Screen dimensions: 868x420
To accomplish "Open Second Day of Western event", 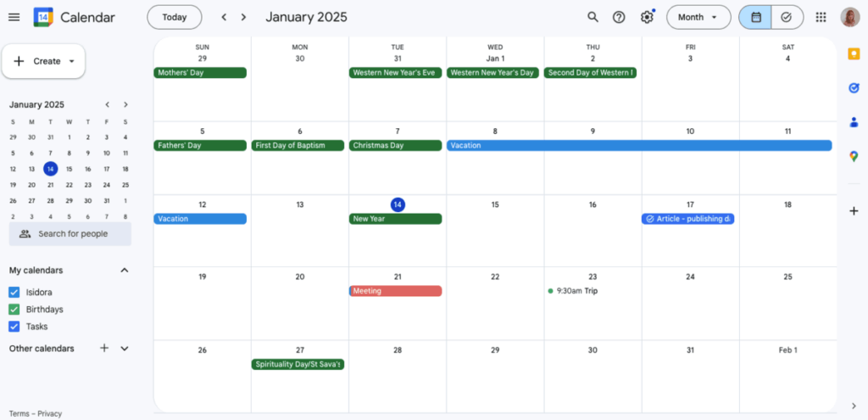I will tap(590, 73).
